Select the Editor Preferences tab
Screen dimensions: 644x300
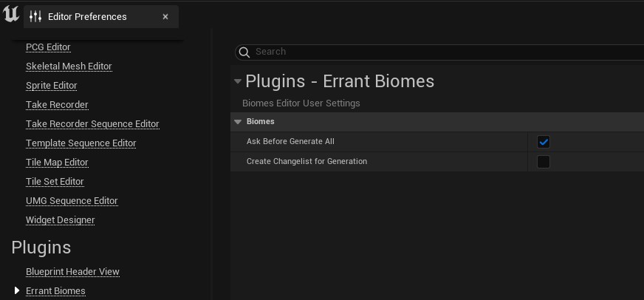point(101,16)
